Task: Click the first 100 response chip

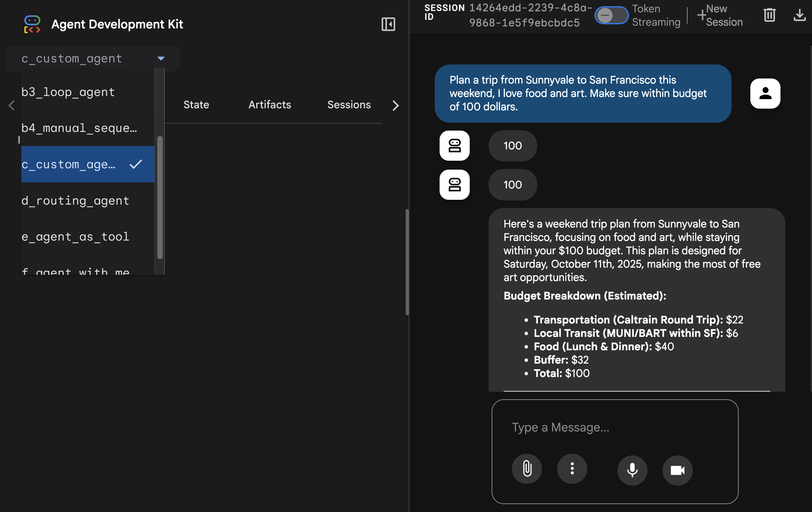Action: click(x=512, y=146)
